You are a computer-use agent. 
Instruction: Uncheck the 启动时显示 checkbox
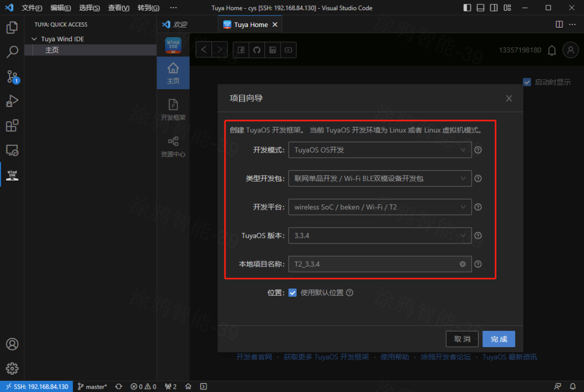pyautogui.click(x=527, y=82)
